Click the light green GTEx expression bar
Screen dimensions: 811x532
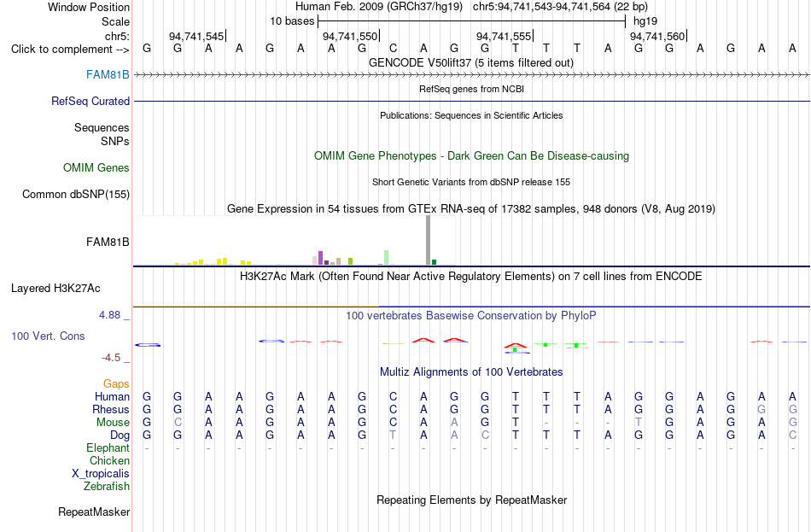click(387, 257)
